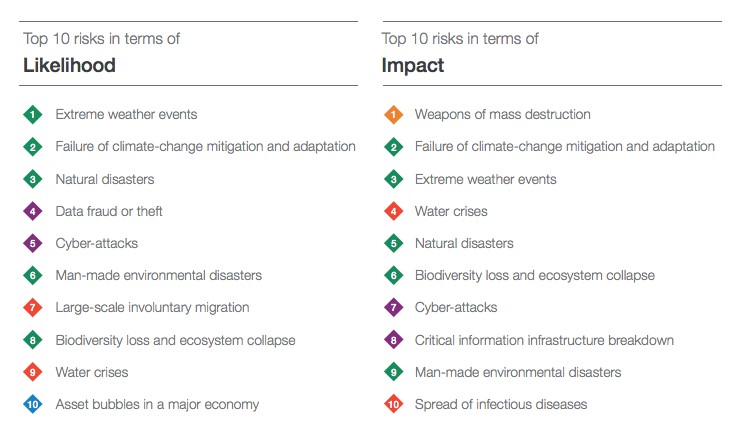Select Failure of climate-change mitigation in Impact list
Image resolution: width=731 pixels, height=433 pixels.
[564, 146]
